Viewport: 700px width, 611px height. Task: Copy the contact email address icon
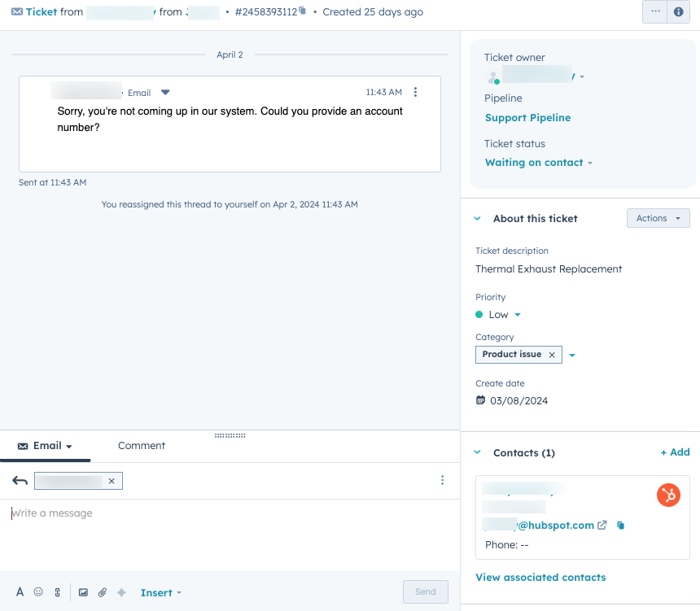tap(620, 526)
